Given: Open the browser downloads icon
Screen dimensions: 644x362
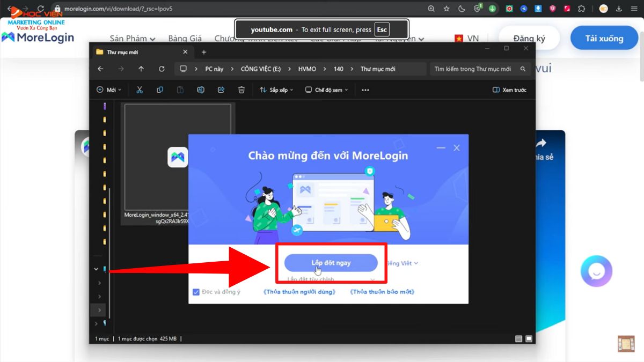Looking at the screenshot, I should 619,9.
